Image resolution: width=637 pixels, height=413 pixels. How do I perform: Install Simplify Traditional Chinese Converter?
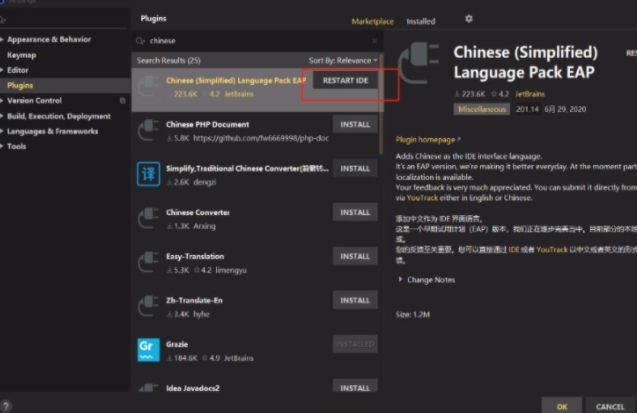coord(355,169)
